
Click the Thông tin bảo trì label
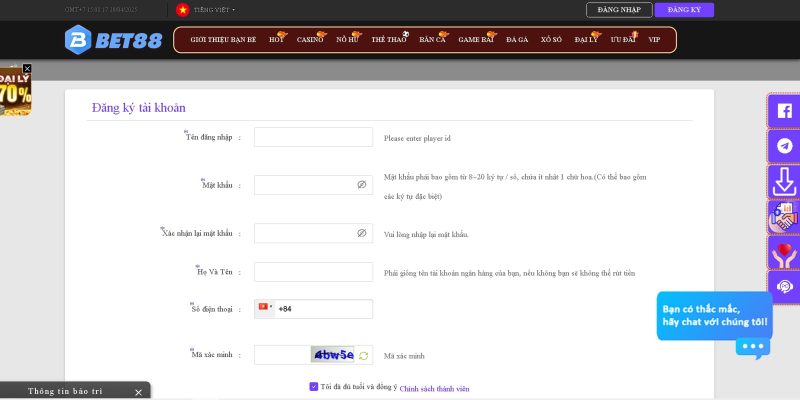click(65, 391)
